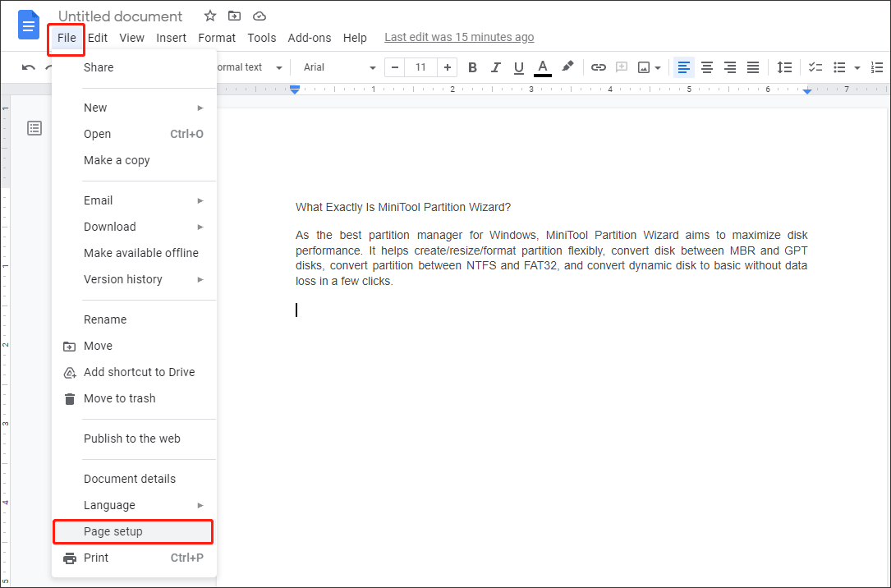Select justify alignment
Screen dimensions: 891x588
[753, 67]
